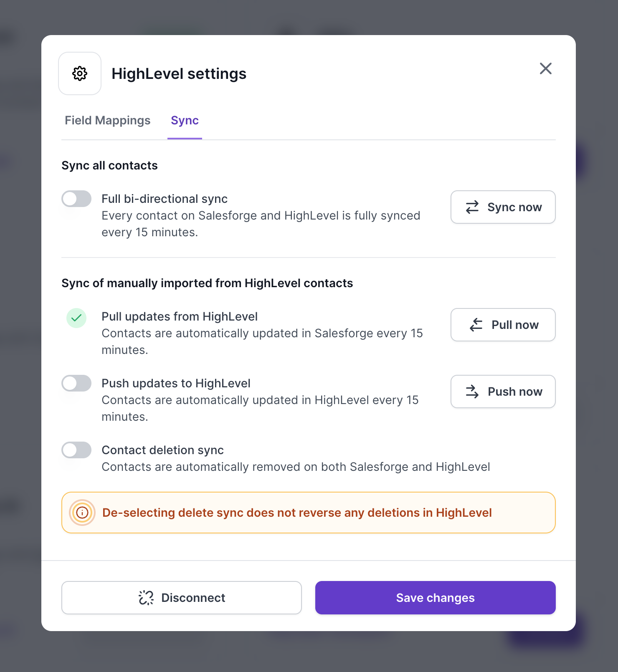Click the Push now button
The image size is (618, 672).
[503, 392]
